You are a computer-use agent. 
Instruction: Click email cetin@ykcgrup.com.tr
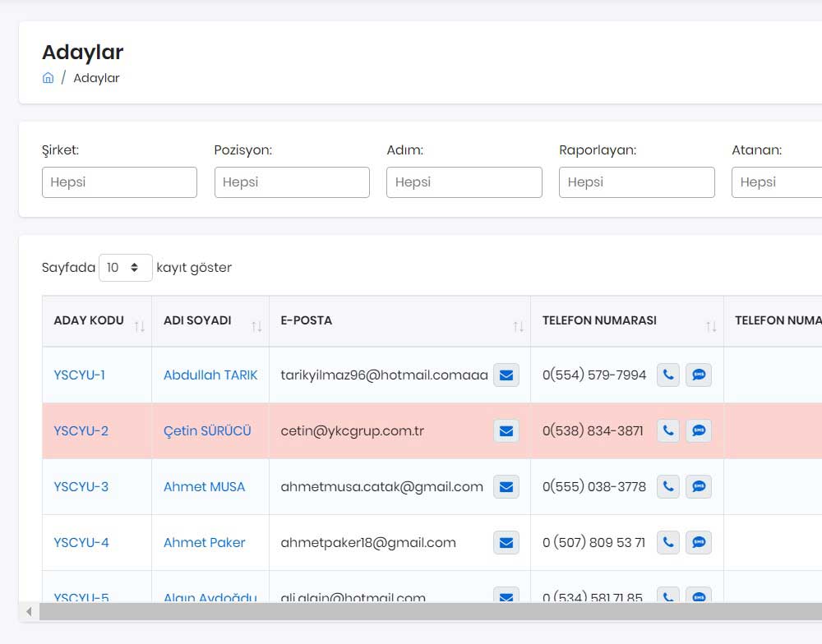(353, 430)
